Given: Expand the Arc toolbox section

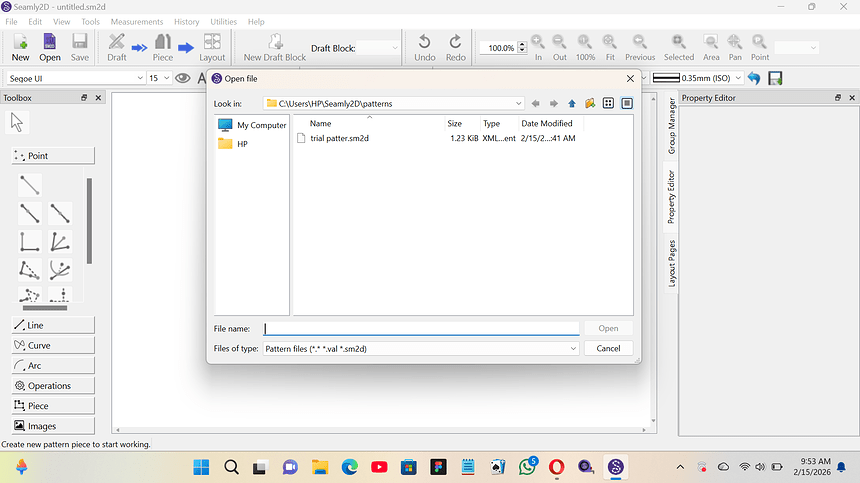Looking at the screenshot, I should 53,366.
